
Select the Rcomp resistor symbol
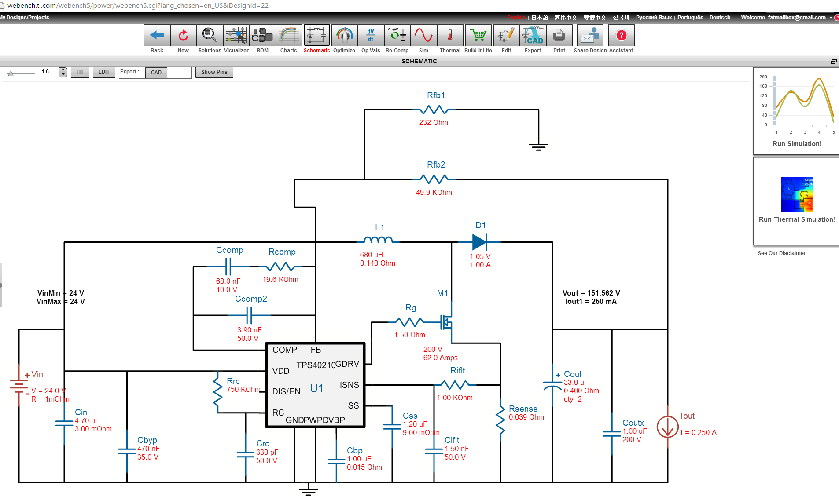[281, 267]
